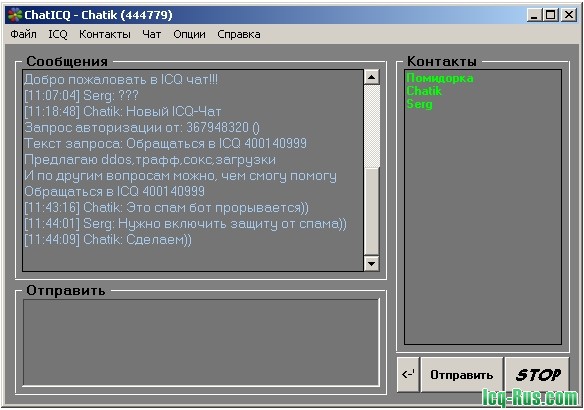This screenshot has width=584, height=410.
Task: Select contact Помидорка in contacts list
Action: (439, 78)
